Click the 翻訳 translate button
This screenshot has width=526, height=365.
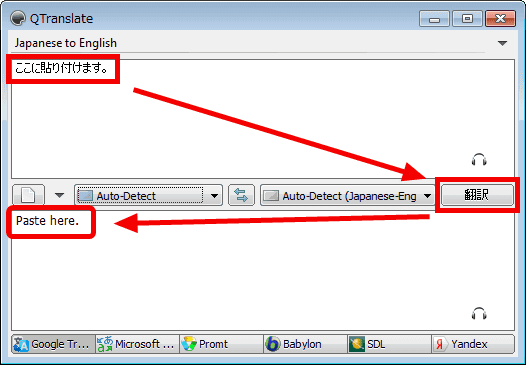coord(477,195)
